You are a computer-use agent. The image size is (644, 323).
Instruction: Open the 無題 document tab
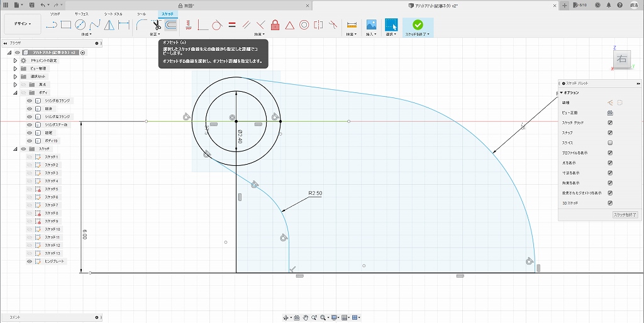[x=186, y=5]
